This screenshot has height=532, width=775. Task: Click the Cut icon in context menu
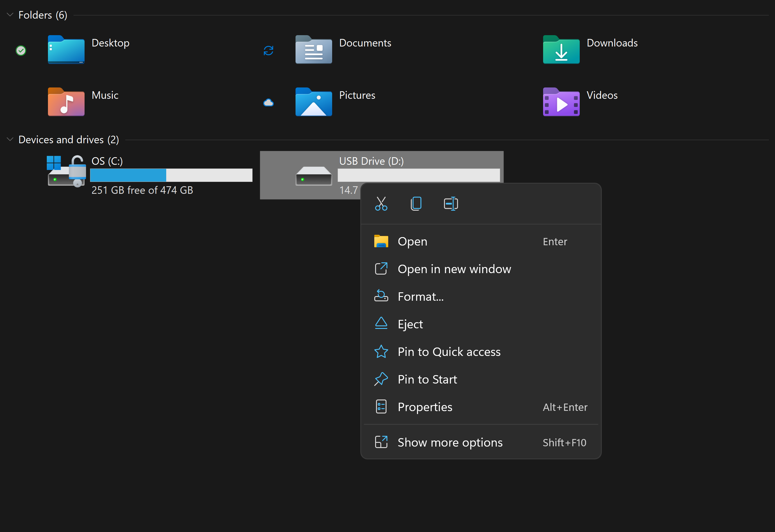pos(381,203)
